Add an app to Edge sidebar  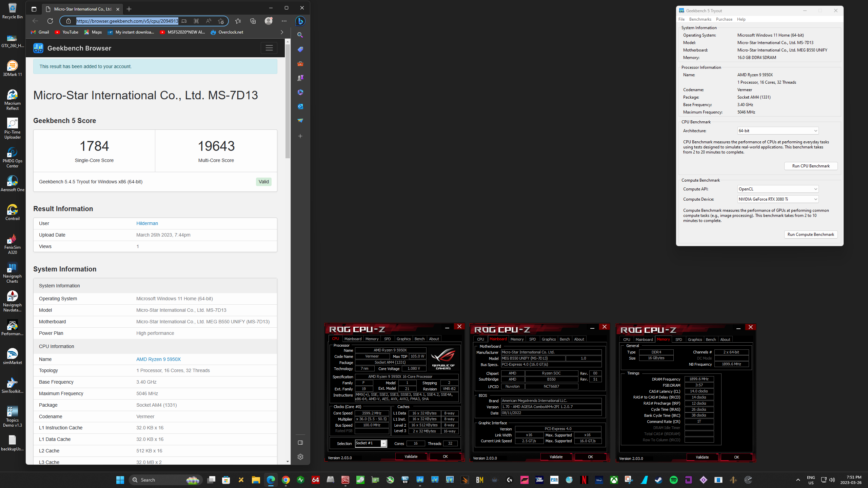pos(300,136)
